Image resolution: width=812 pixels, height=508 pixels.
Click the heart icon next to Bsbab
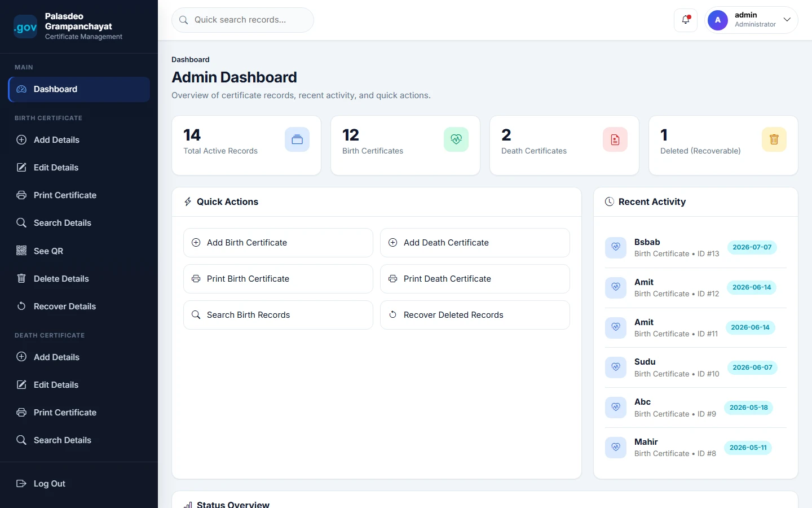[x=616, y=247]
